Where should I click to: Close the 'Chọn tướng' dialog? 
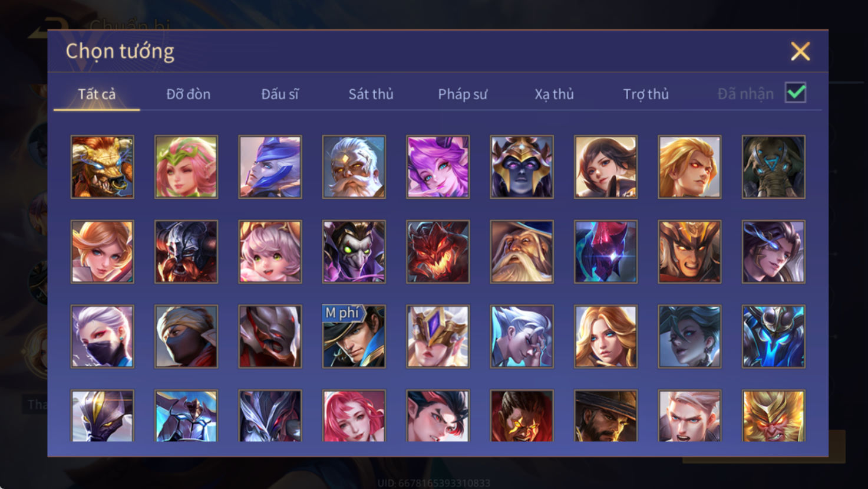(800, 51)
